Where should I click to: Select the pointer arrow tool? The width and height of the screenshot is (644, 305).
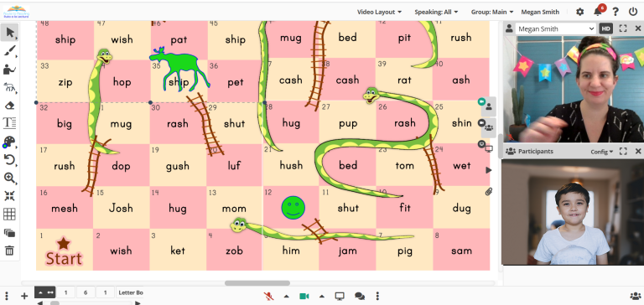pyautogui.click(x=9, y=32)
